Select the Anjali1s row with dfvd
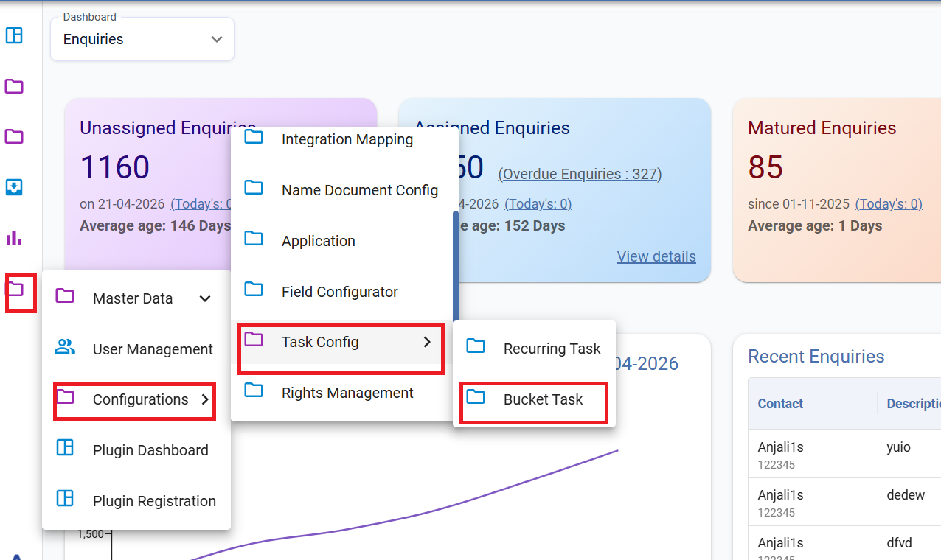941x560 pixels. point(844,543)
